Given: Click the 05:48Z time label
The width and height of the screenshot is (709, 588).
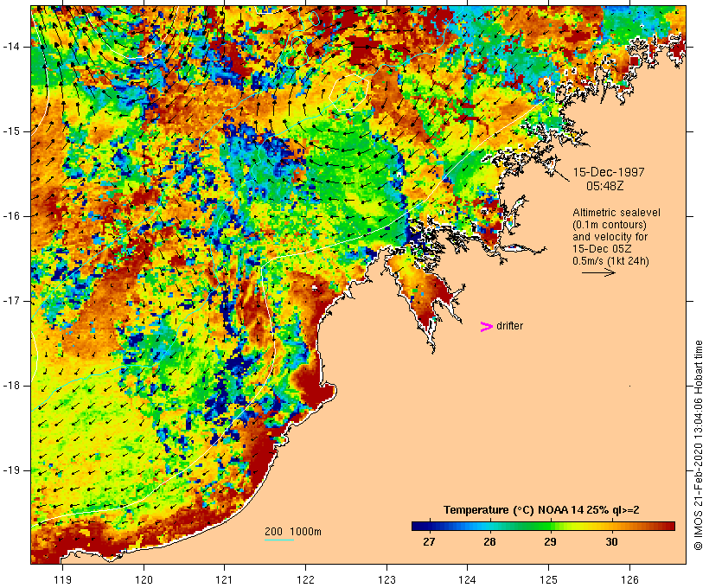Looking at the screenshot, I should tap(607, 186).
